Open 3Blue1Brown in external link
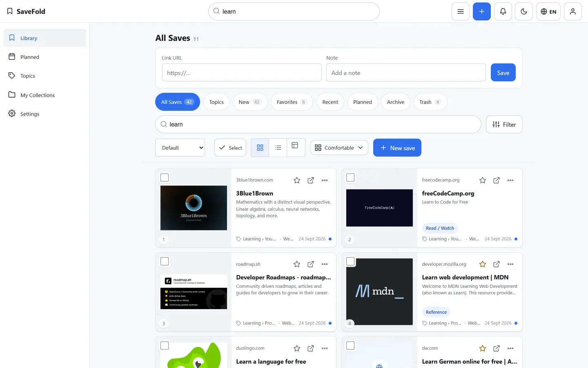This screenshot has height=368, width=588. point(311,180)
